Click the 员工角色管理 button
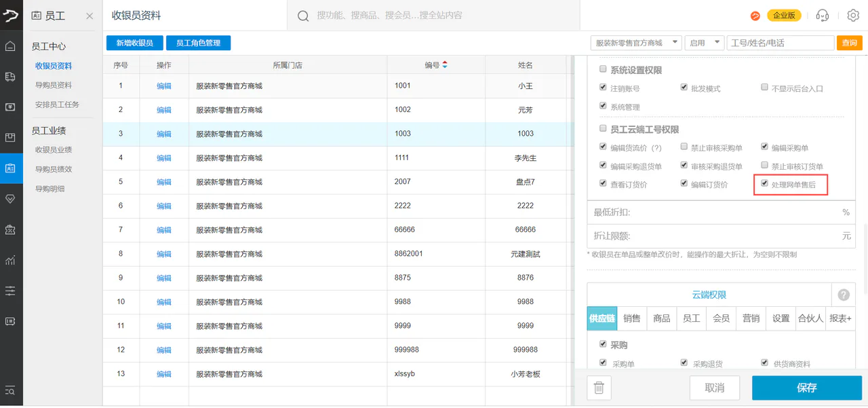The width and height of the screenshot is (868, 408). coord(198,43)
